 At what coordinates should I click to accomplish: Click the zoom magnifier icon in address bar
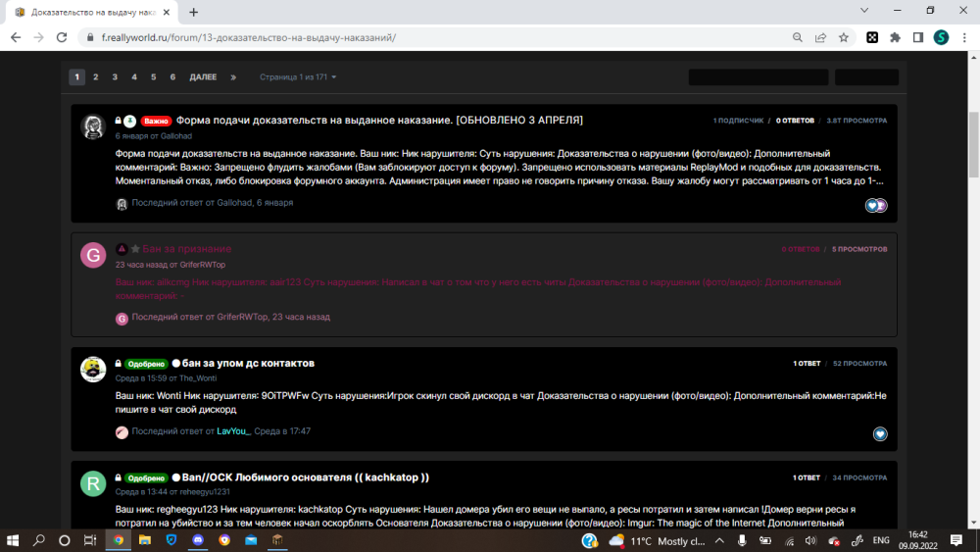798,37
